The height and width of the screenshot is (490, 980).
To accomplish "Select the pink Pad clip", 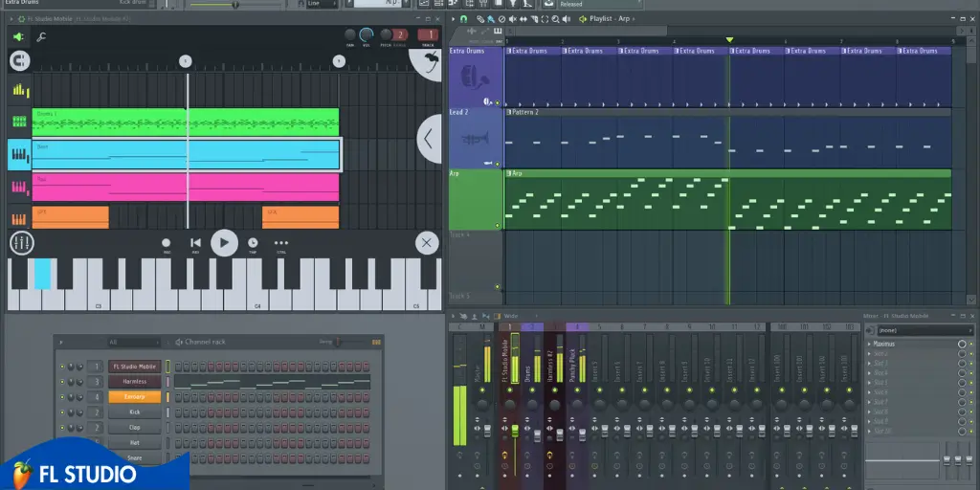I will pos(186,188).
